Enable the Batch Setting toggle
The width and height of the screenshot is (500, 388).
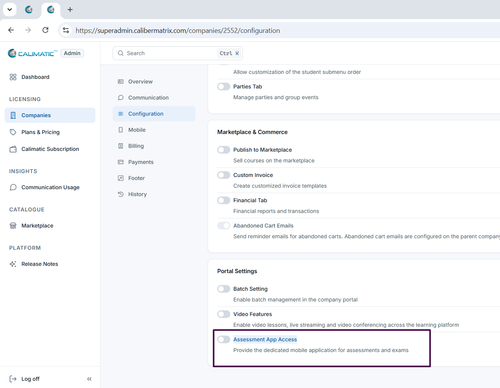[x=223, y=289]
